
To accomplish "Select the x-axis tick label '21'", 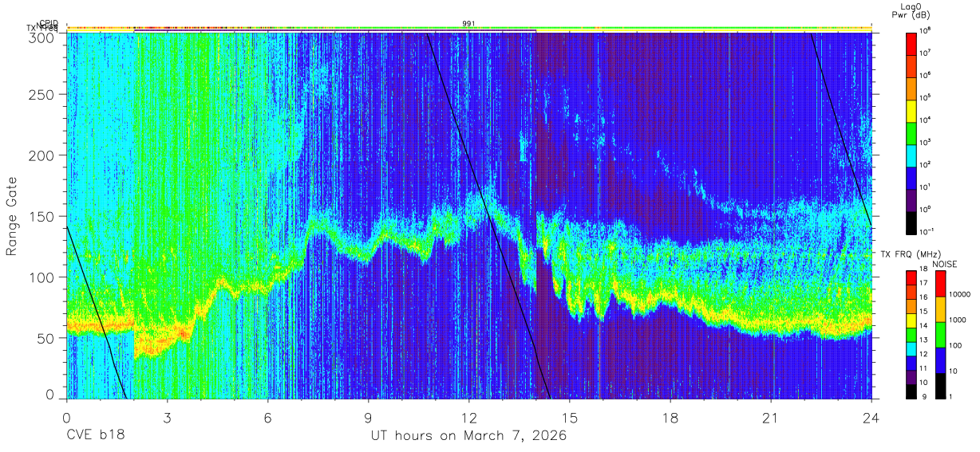I will point(771,418).
